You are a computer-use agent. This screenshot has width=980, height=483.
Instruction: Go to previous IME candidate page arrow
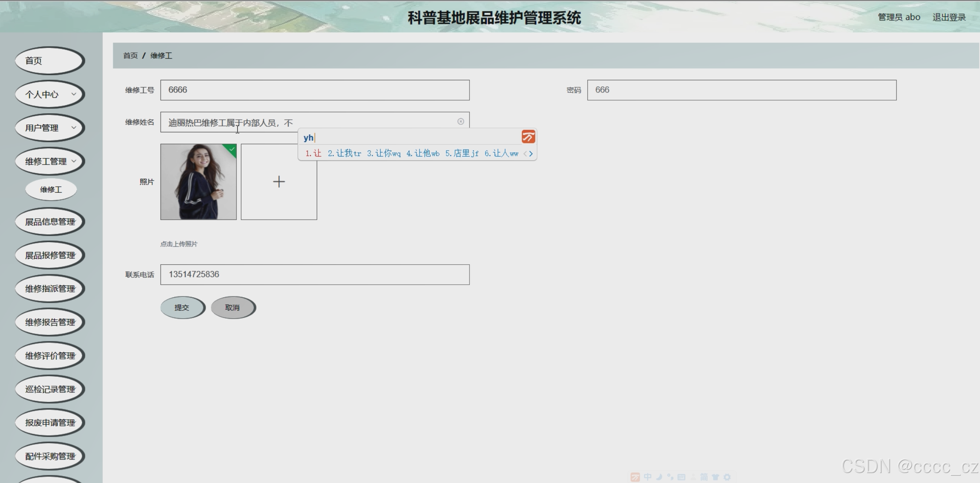click(525, 154)
